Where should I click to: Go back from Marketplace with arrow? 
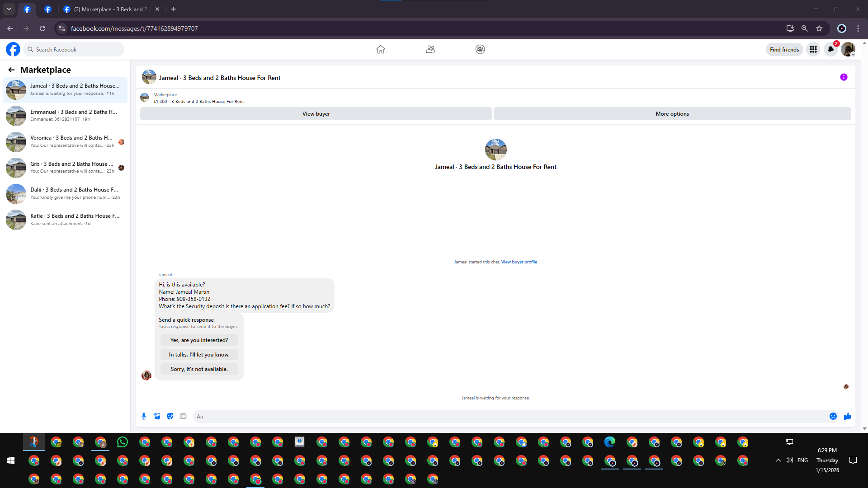11,70
